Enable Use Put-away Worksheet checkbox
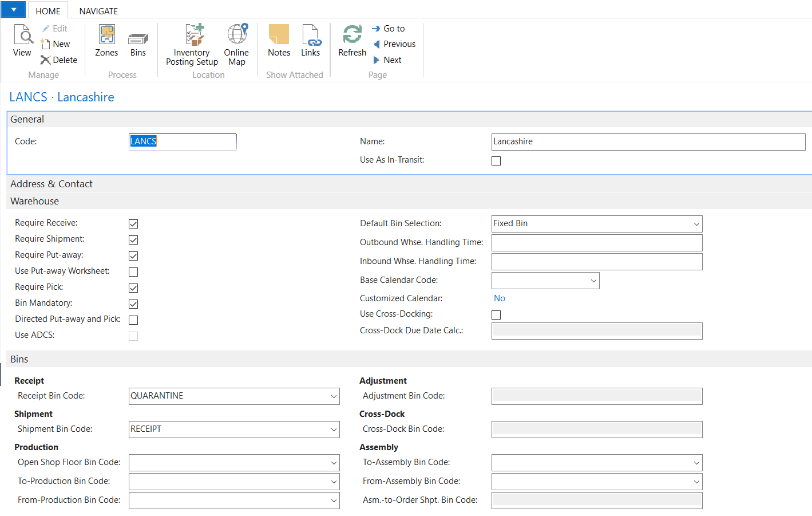This screenshot has height=516, width=812. point(133,272)
